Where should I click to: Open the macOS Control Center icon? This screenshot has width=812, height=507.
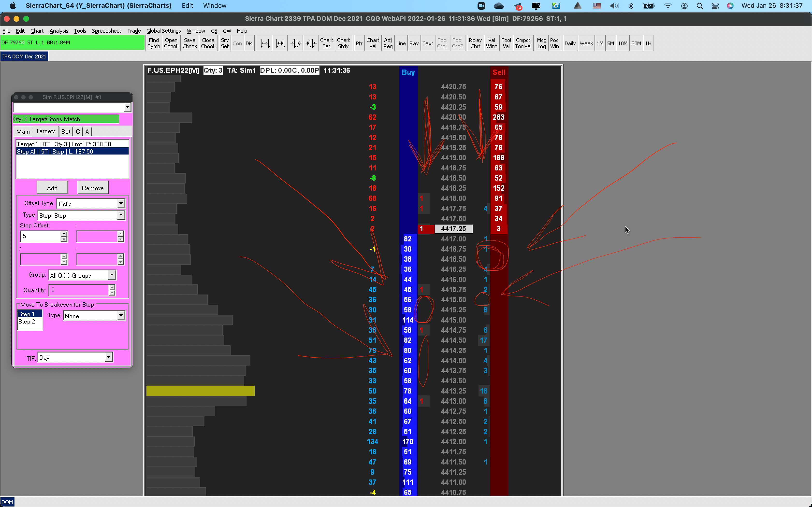[x=715, y=6]
